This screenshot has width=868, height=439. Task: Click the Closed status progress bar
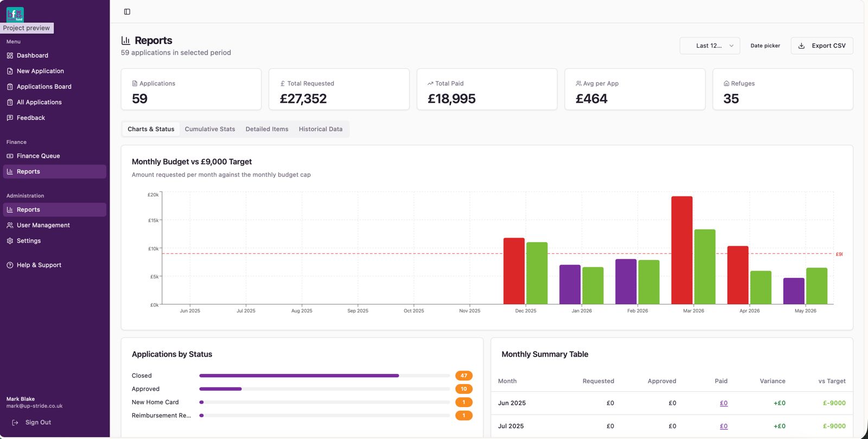[x=324, y=376]
